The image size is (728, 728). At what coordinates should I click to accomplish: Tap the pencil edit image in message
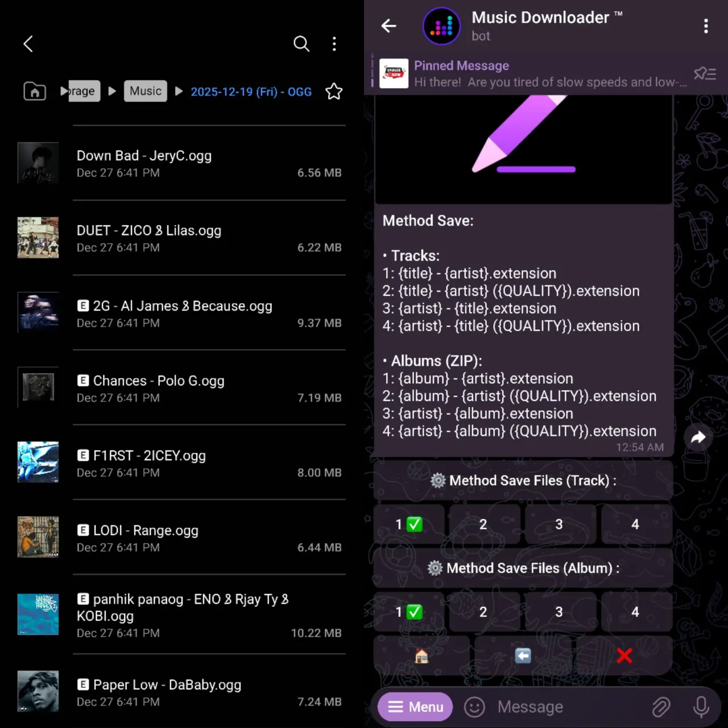524,149
